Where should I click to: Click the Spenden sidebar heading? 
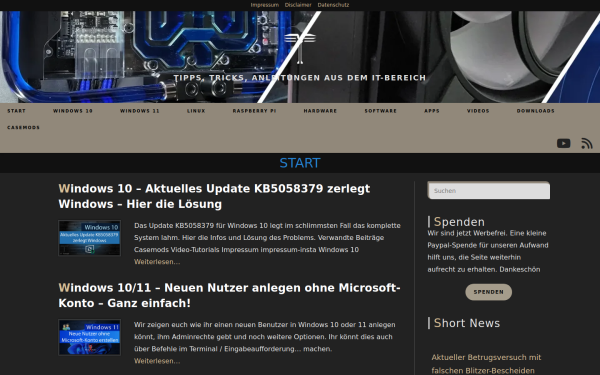[x=459, y=222]
